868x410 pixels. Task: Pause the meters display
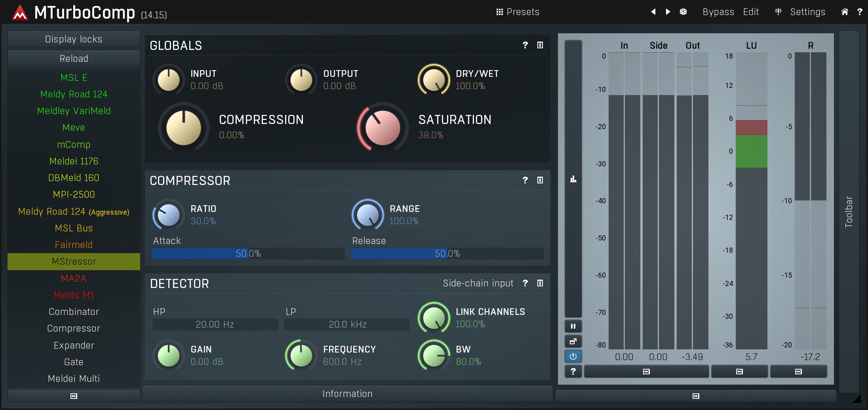tap(573, 326)
